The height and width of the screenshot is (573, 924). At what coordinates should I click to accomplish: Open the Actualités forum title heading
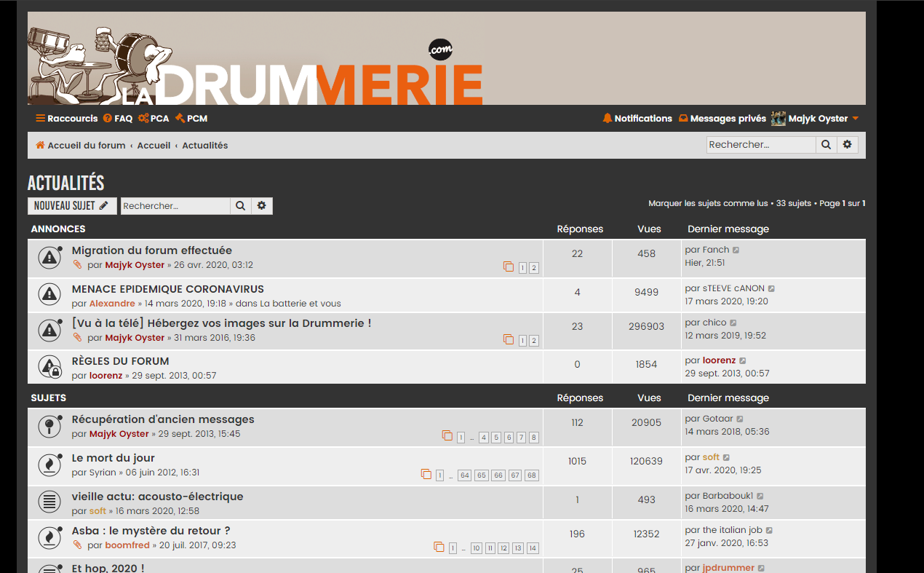point(66,183)
